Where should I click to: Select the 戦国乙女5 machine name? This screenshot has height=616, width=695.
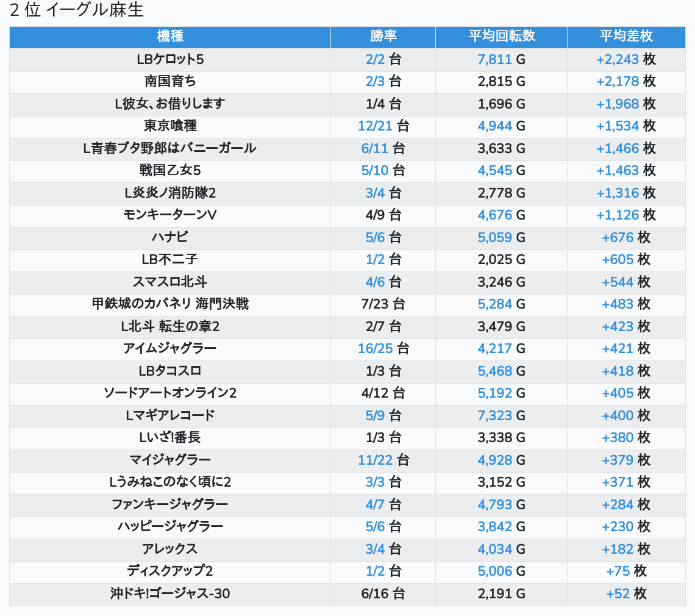[169, 170]
